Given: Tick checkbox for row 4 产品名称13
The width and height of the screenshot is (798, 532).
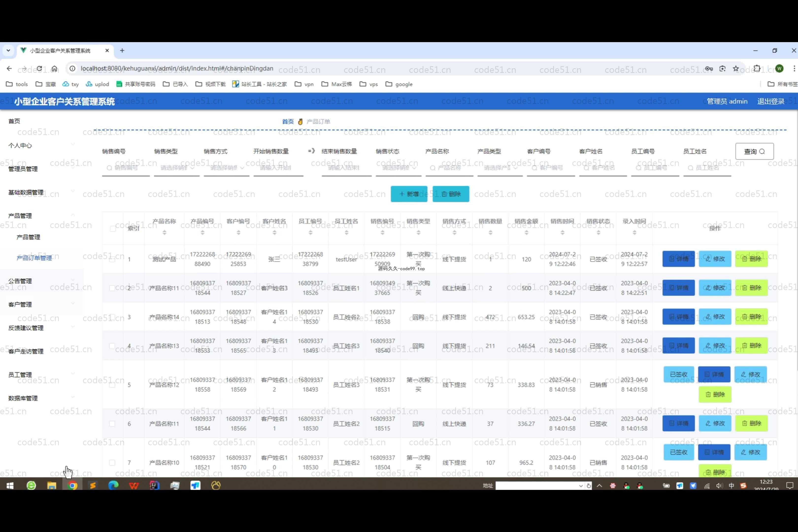Looking at the screenshot, I should click(x=112, y=346).
